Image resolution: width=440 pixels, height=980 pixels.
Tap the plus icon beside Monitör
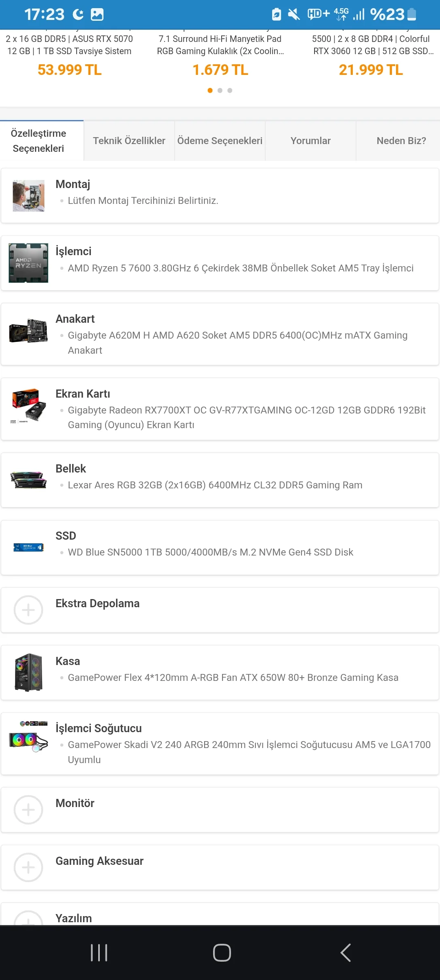click(28, 810)
